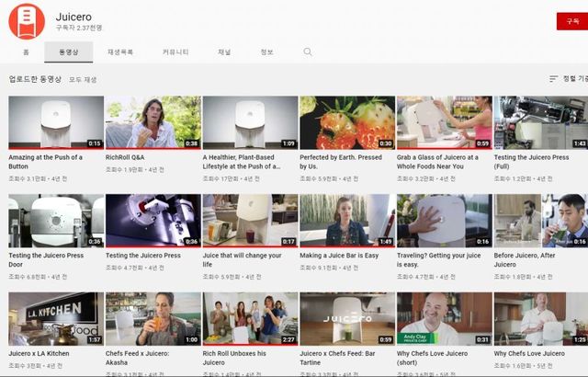Open the 커뮤니티 tab
Screen dimensions: 588x377
(x=175, y=52)
